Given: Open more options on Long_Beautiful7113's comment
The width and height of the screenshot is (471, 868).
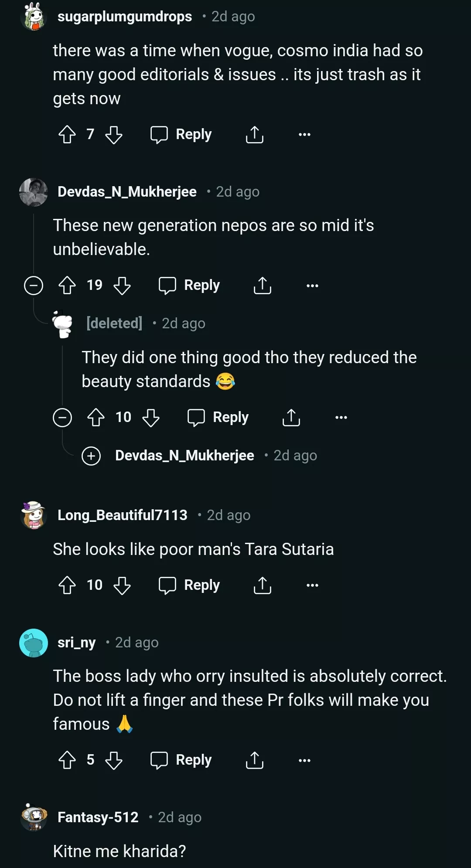Looking at the screenshot, I should pyautogui.click(x=312, y=585).
